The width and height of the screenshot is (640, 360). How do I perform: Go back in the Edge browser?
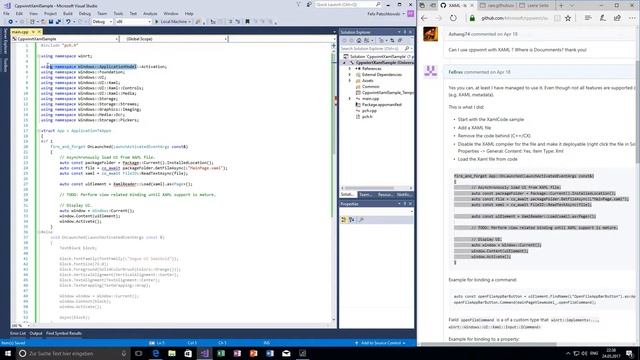[424, 18]
